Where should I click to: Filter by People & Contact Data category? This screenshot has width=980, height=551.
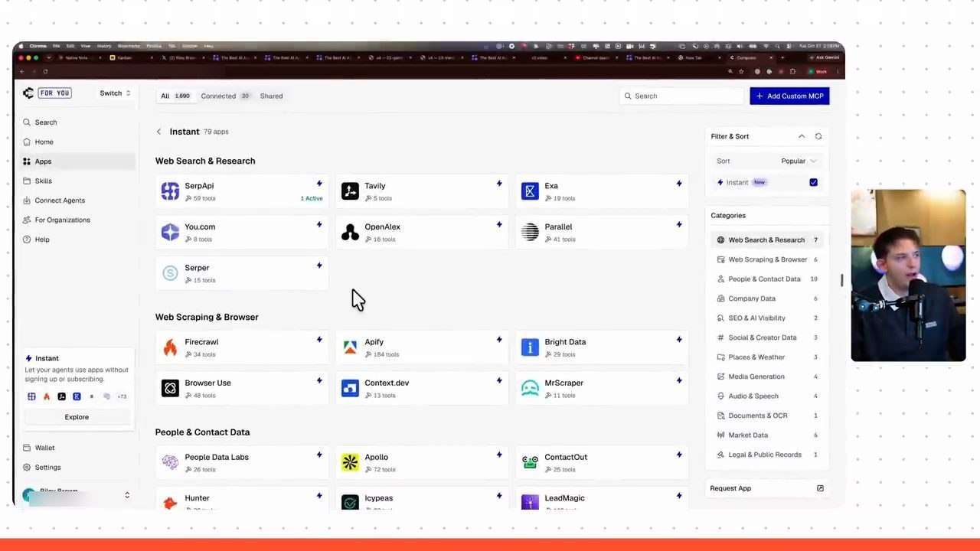[x=767, y=279]
